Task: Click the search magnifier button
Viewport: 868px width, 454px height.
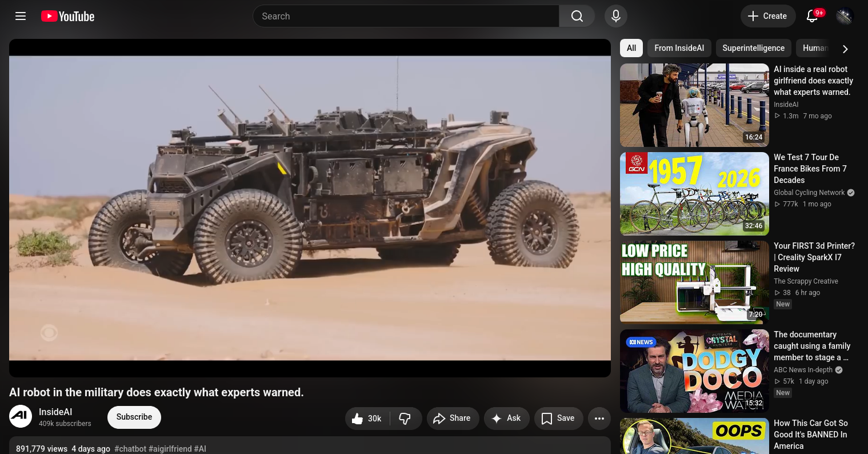Action: click(577, 16)
